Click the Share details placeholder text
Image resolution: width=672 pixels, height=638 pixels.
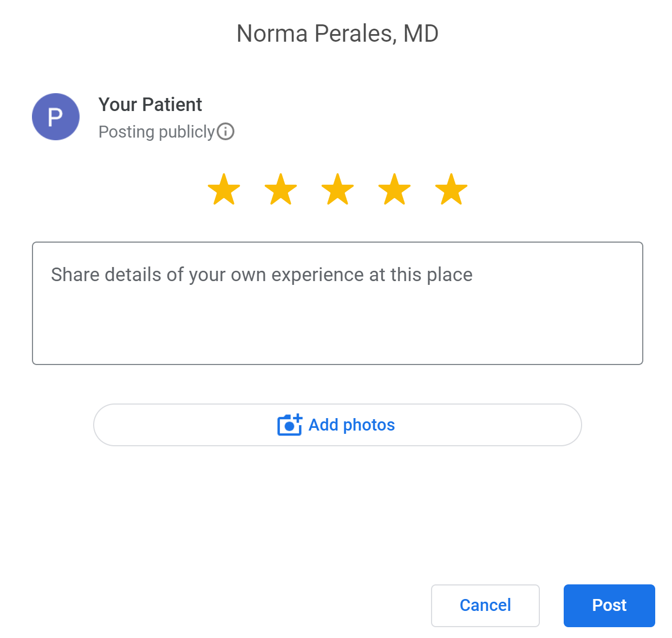pyautogui.click(x=262, y=275)
